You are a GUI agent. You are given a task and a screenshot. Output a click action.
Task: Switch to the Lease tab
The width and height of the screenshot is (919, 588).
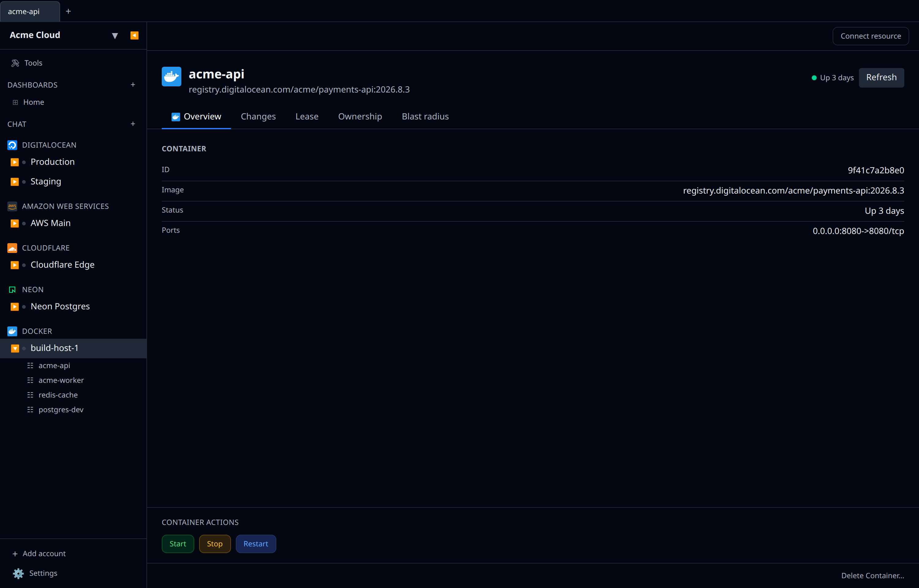307,117
